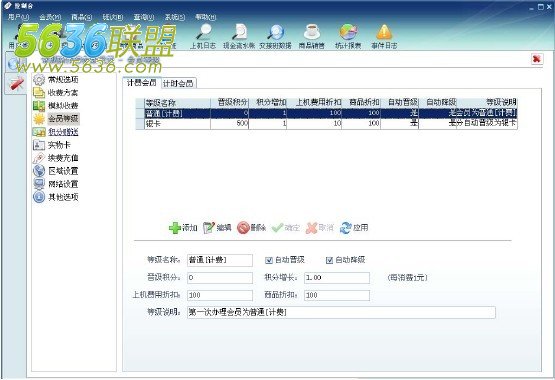Toggle the 自动降级 checkbox
This screenshot has height=380, width=555.
click(x=329, y=260)
